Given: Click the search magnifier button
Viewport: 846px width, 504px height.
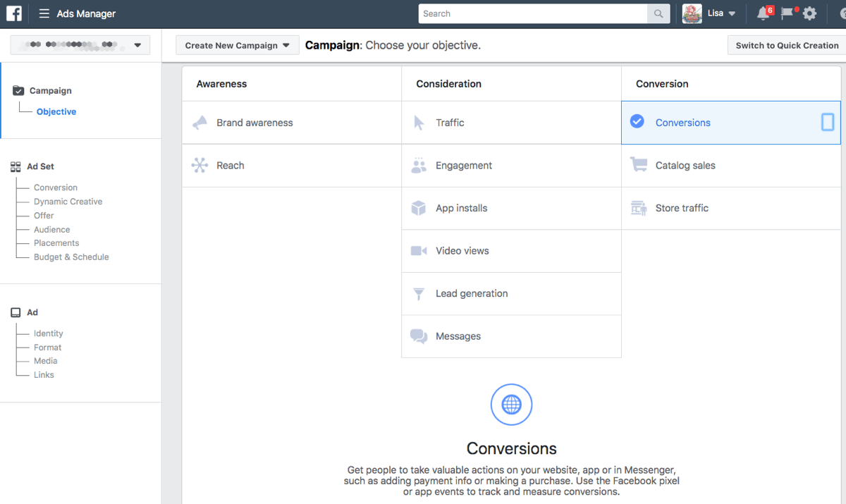Looking at the screenshot, I should (658, 13).
